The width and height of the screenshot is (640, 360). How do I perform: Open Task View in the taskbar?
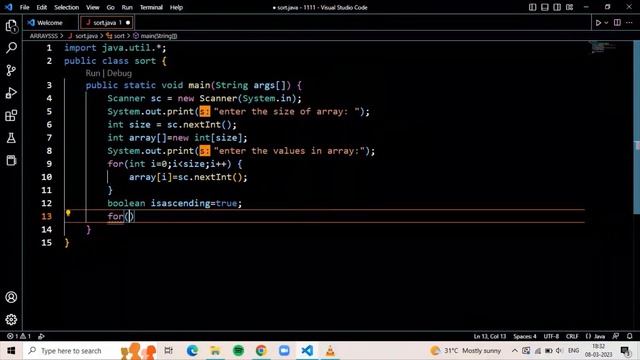click(x=169, y=351)
